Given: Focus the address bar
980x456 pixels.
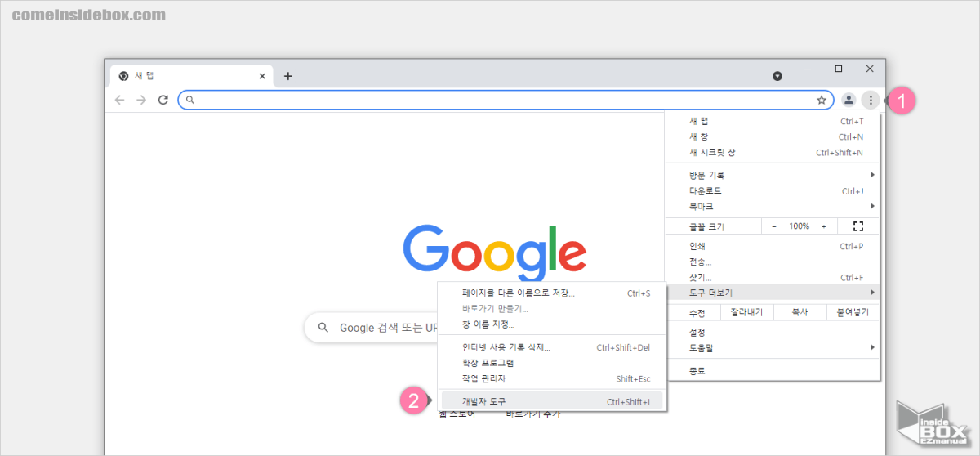Looking at the screenshot, I should (x=506, y=100).
